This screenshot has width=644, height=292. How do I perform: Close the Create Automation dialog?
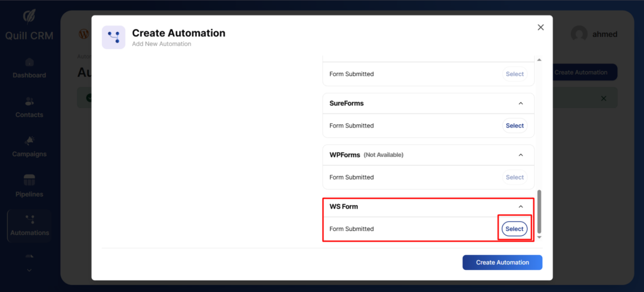[x=540, y=27]
